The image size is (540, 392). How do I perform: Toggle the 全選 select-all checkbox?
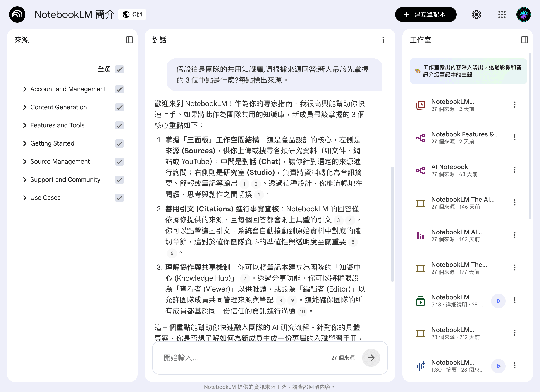click(x=119, y=69)
